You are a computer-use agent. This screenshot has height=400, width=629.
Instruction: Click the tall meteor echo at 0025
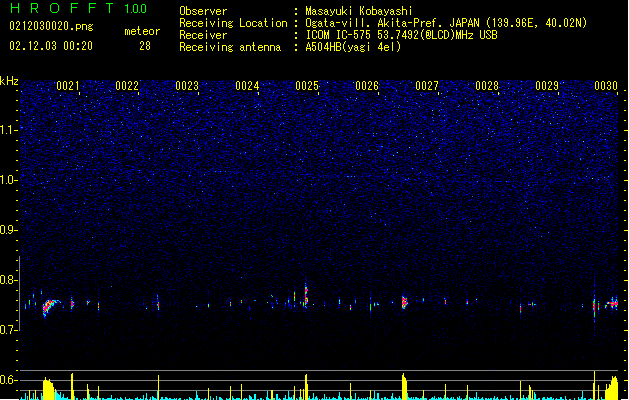click(x=306, y=295)
